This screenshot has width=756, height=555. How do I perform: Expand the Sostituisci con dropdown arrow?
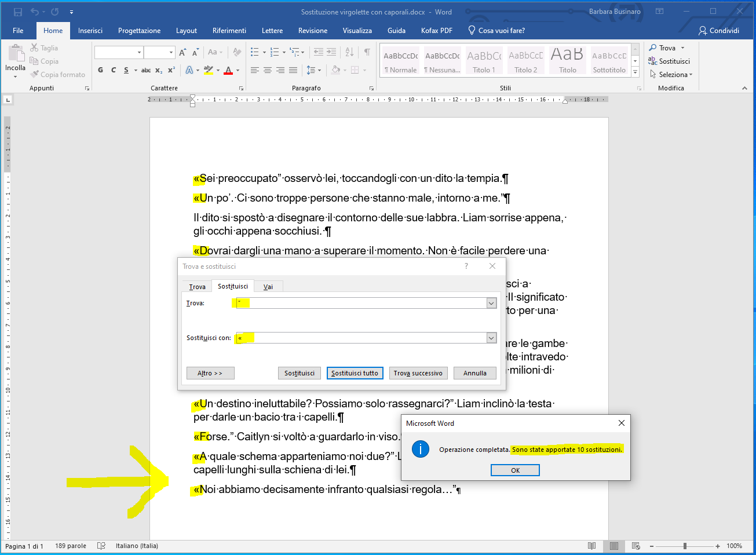pos(491,338)
